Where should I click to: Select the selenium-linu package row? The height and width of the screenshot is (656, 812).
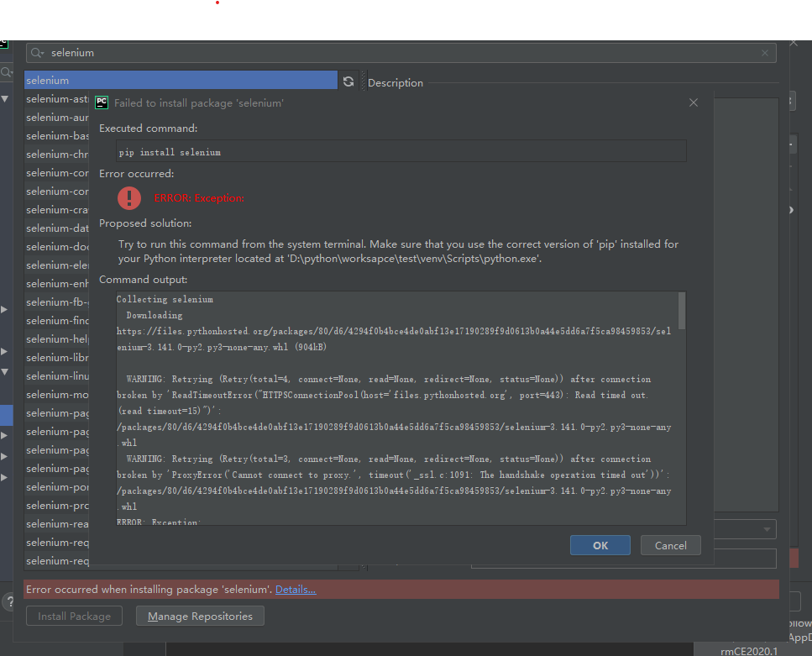(57, 376)
